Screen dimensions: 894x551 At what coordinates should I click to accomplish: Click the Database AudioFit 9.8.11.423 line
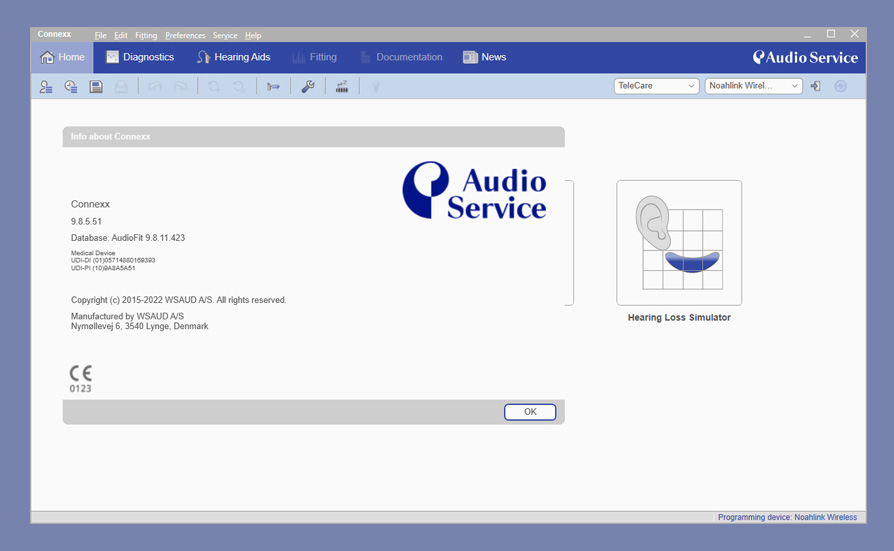click(128, 238)
